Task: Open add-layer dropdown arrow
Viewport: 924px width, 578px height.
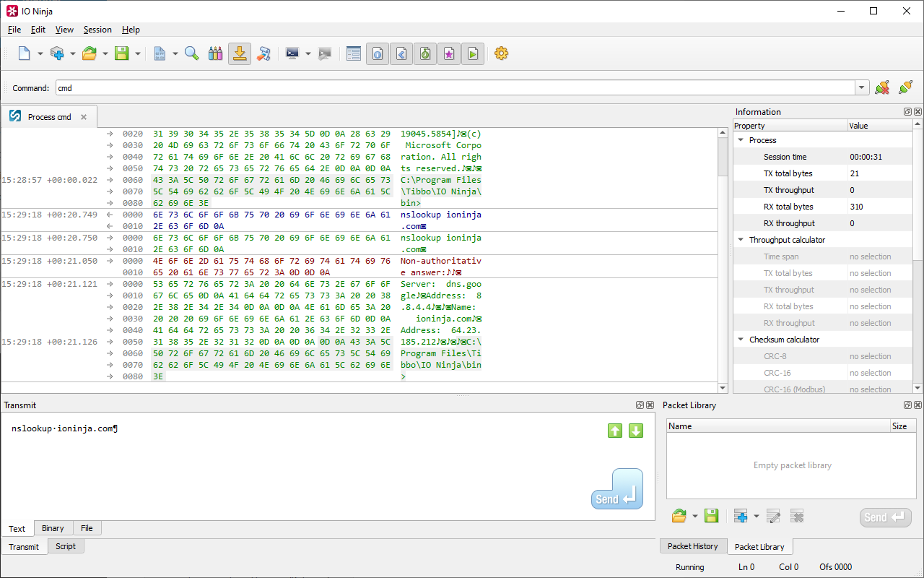Action: click(x=72, y=53)
